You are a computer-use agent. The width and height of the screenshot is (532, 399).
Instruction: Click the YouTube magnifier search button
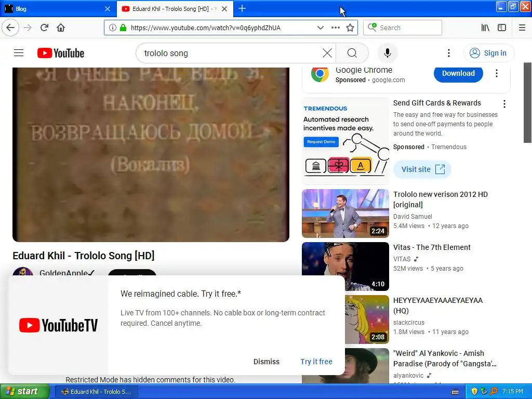click(x=352, y=53)
